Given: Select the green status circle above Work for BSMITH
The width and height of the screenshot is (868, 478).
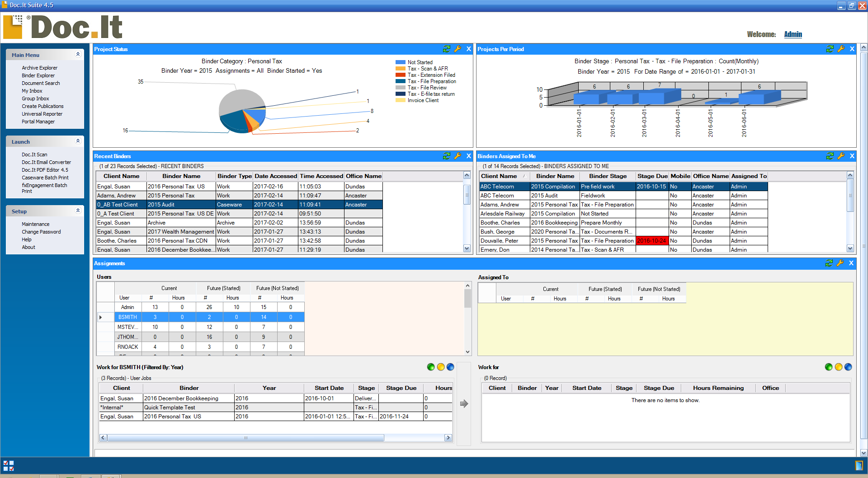Looking at the screenshot, I should (x=430, y=367).
